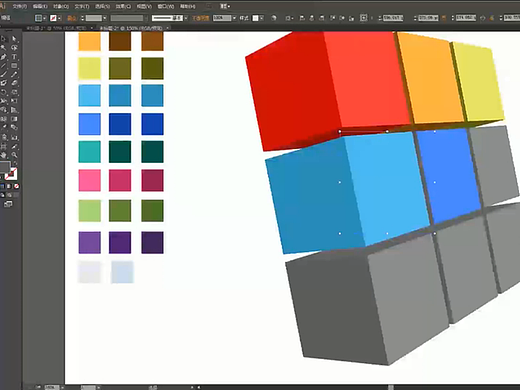The height and width of the screenshot is (390, 520).
Task: Swap fill and stroke arrows icon
Action: 15,163
